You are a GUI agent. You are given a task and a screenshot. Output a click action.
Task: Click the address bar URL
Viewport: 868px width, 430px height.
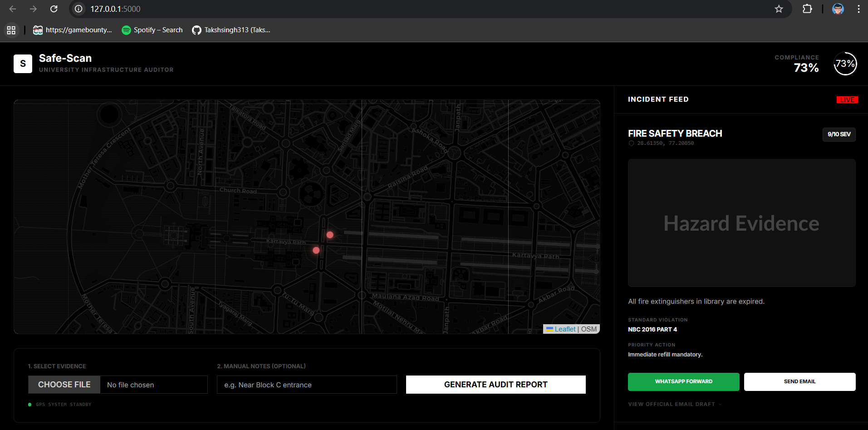tap(115, 9)
